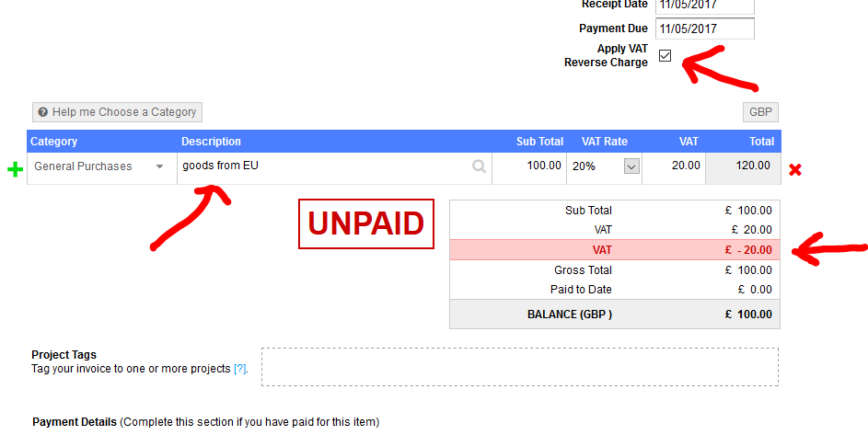
Task: Click the GBP currency button
Action: (x=760, y=112)
